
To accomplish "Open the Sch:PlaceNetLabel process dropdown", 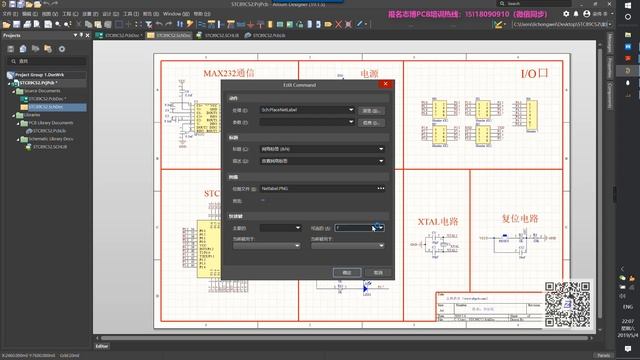I will point(351,110).
